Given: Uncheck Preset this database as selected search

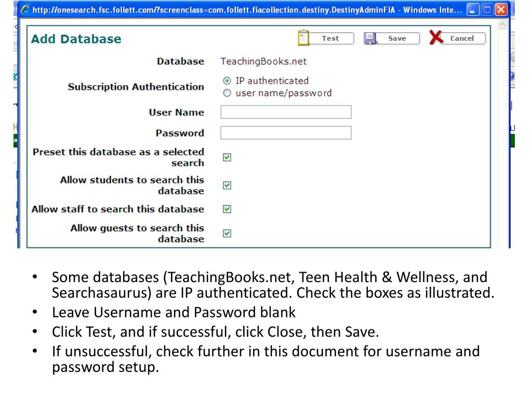Looking at the screenshot, I should [x=227, y=157].
